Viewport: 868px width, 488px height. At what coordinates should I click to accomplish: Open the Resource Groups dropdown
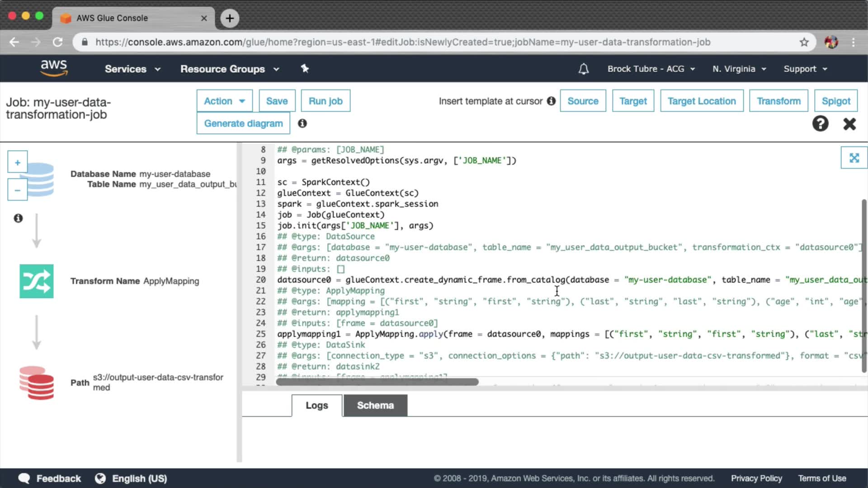(x=230, y=69)
